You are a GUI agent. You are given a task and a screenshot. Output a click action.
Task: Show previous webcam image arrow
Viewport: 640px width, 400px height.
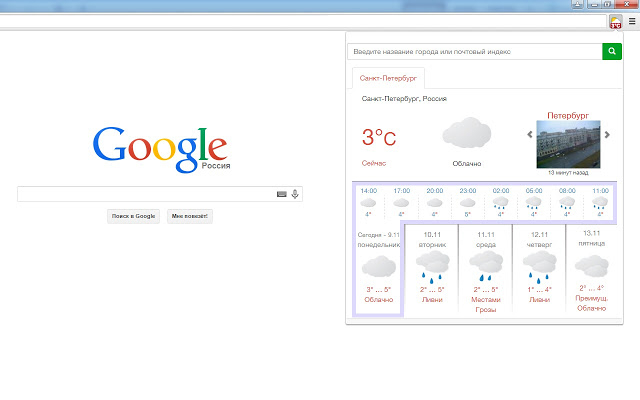[530, 134]
